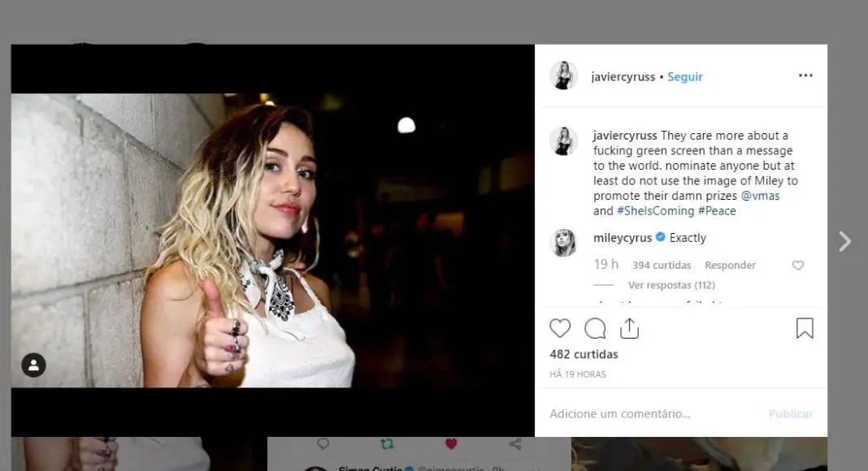Click Responder under mileycyrus's comment
This screenshot has width=868, height=471.
point(730,266)
